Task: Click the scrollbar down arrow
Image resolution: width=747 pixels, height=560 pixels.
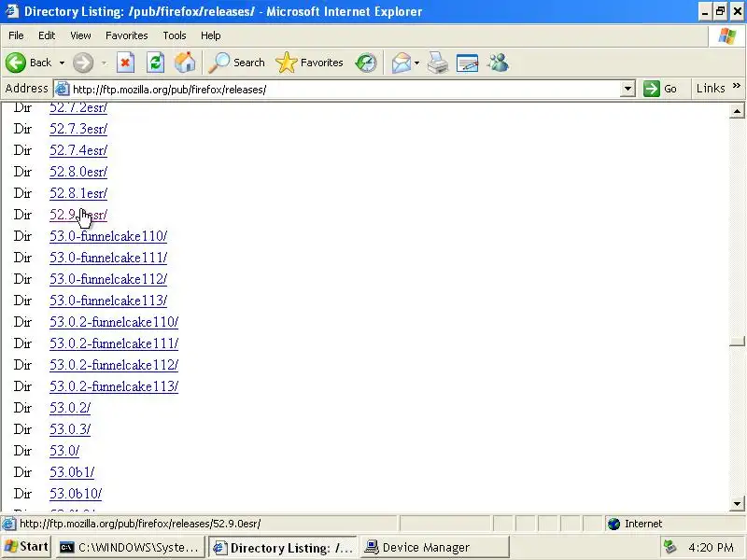Action: [737, 503]
